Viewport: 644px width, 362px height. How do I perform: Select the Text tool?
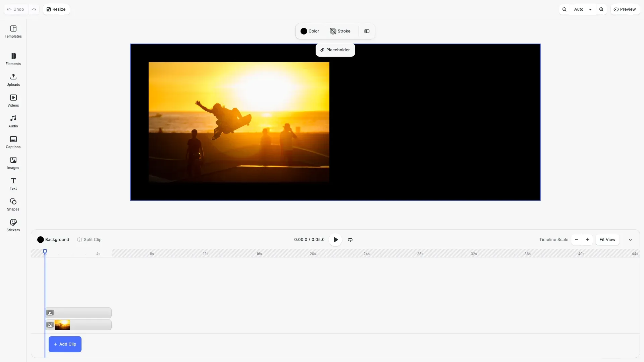pyautogui.click(x=13, y=183)
